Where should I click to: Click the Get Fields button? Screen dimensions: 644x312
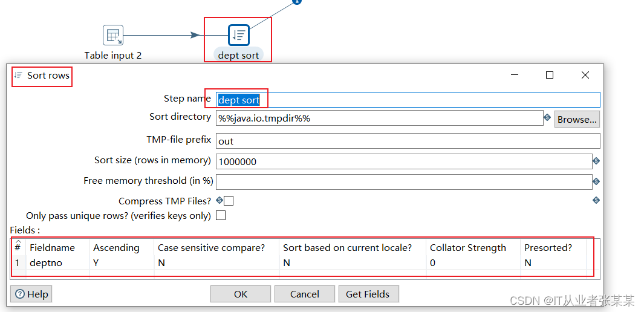(x=368, y=294)
